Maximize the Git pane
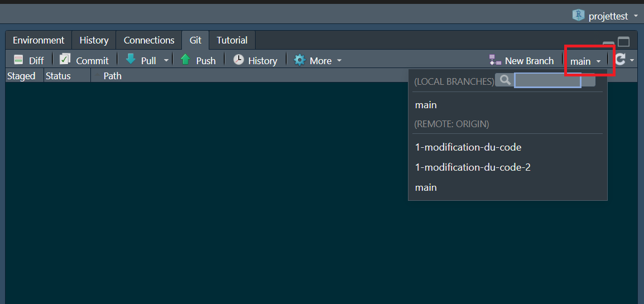 [x=623, y=42]
